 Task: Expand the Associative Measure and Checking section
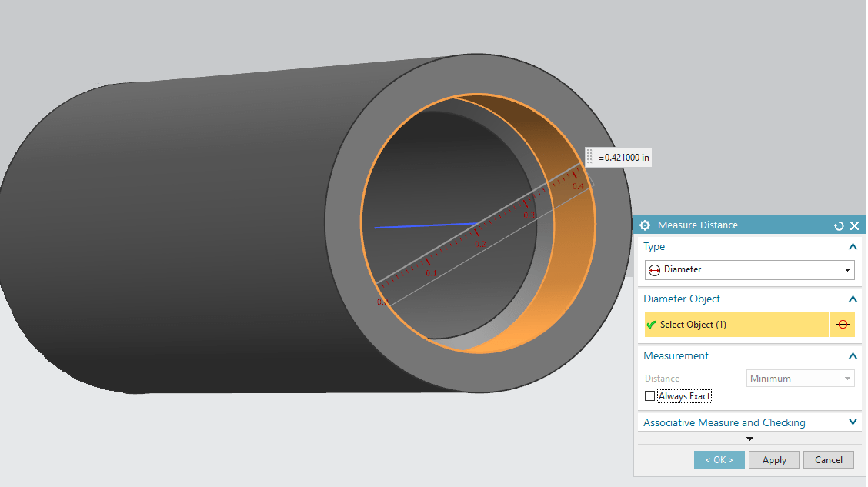(853, 422)
